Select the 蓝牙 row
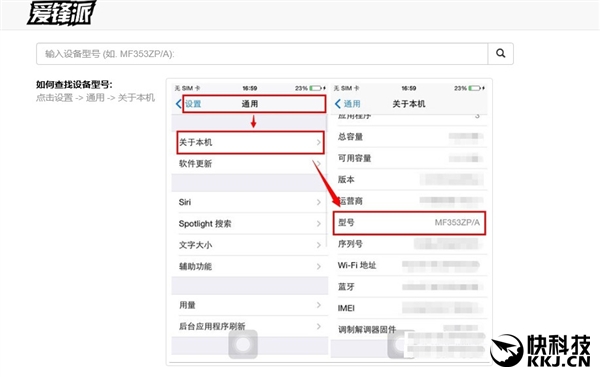The width and height of the screenshot is (600, 377). coord(410,287)
